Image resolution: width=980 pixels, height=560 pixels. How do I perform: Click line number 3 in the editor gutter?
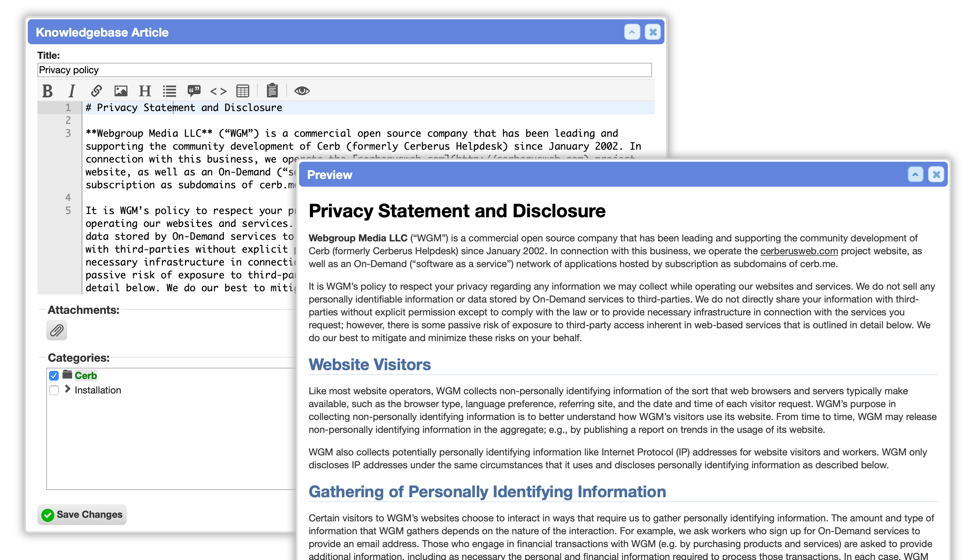point(68,133)
